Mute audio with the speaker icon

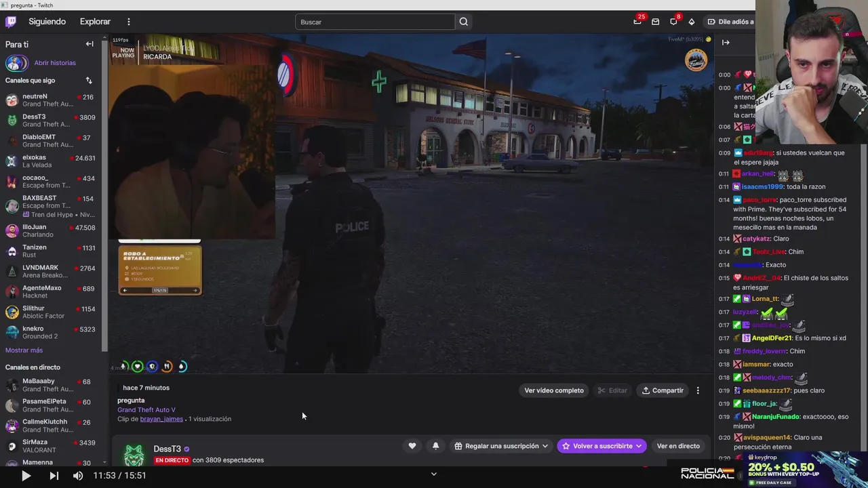(x=78, y=476)
